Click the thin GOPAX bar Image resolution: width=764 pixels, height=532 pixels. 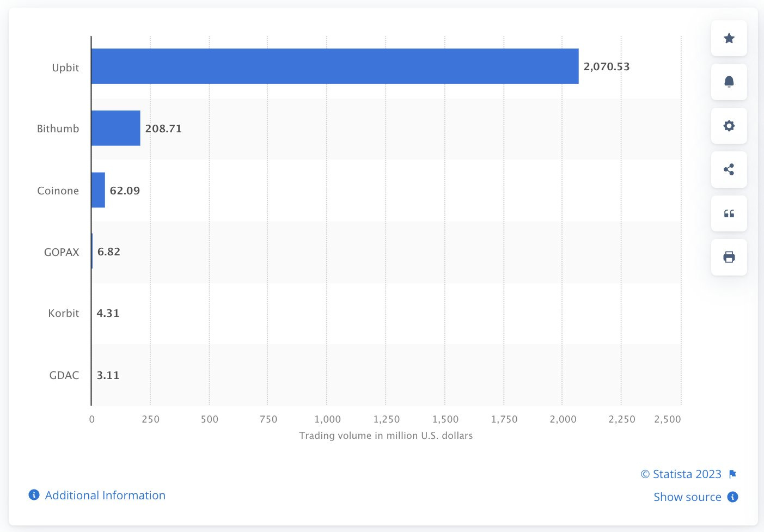[x=92, y=251]
